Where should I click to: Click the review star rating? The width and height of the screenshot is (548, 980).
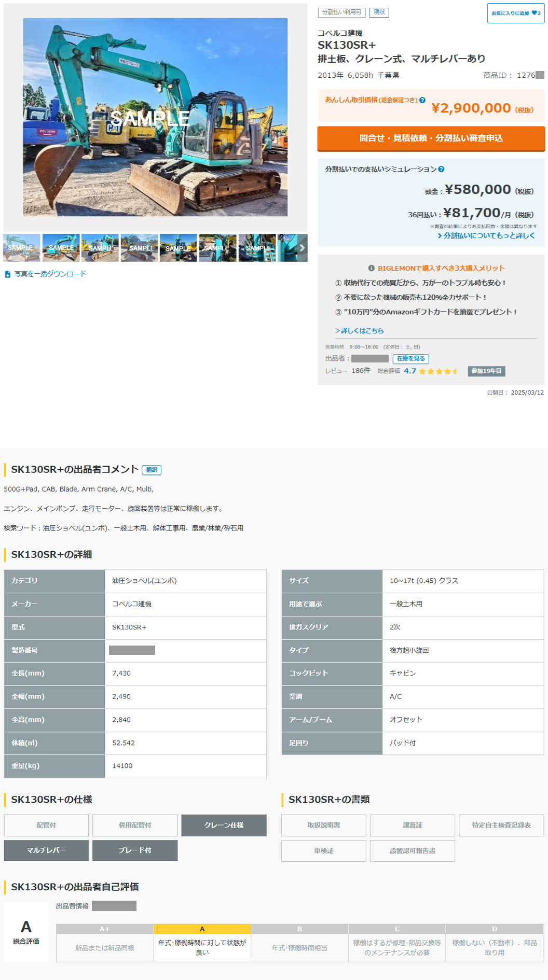[439, 371]
